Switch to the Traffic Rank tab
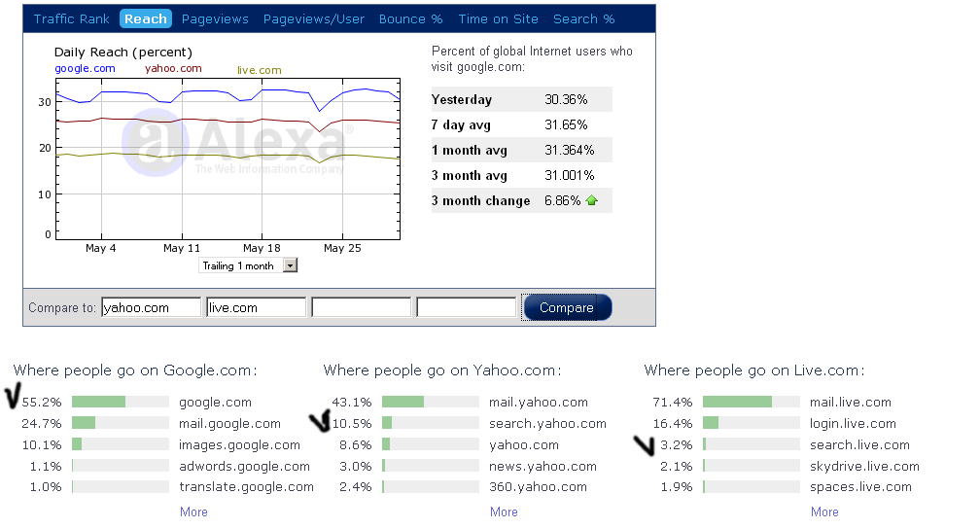 (x=71, y=18)
